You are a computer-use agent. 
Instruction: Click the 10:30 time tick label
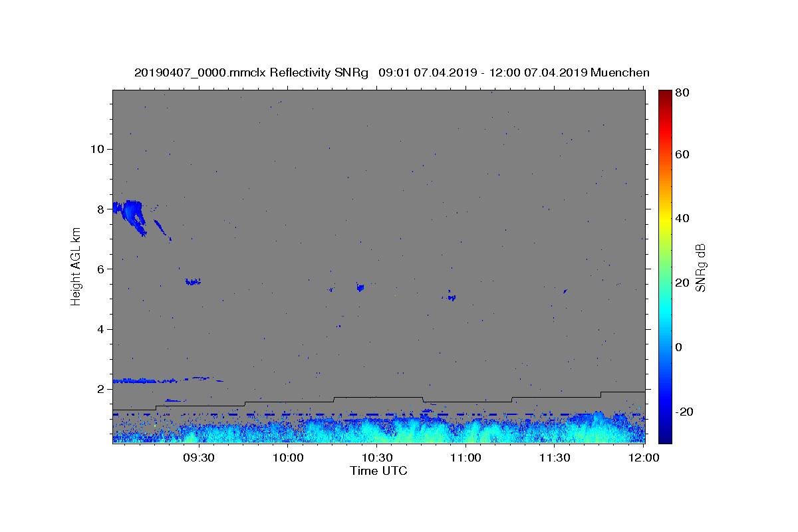point(377,458)
